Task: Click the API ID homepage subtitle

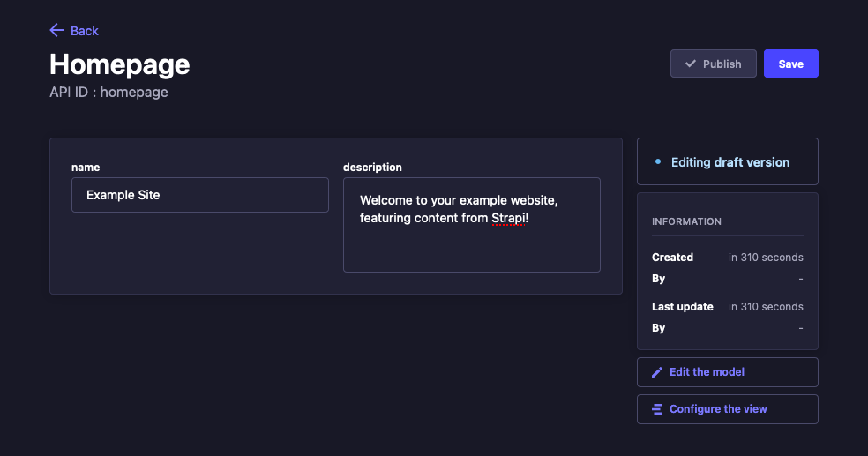Action: tap(108, 92)
